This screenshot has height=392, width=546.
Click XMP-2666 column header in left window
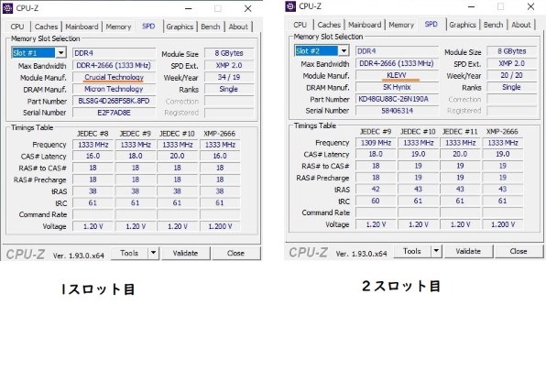coord(219,134)
